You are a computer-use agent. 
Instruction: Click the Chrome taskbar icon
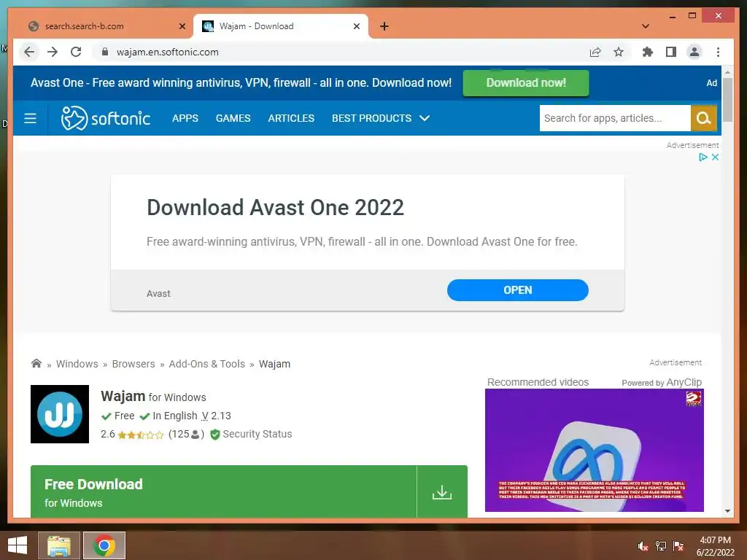[x=104, y=545]
